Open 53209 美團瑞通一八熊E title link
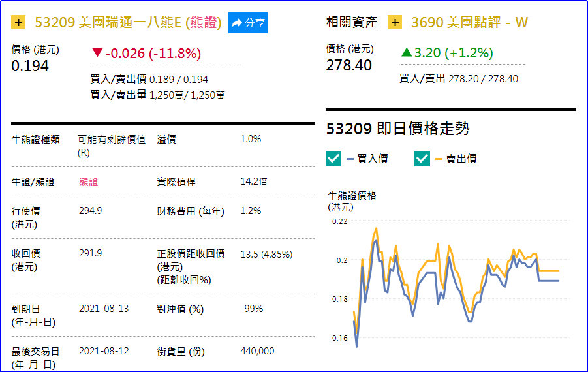The width and height of the screenshot is (588, 372). (129, 22)
